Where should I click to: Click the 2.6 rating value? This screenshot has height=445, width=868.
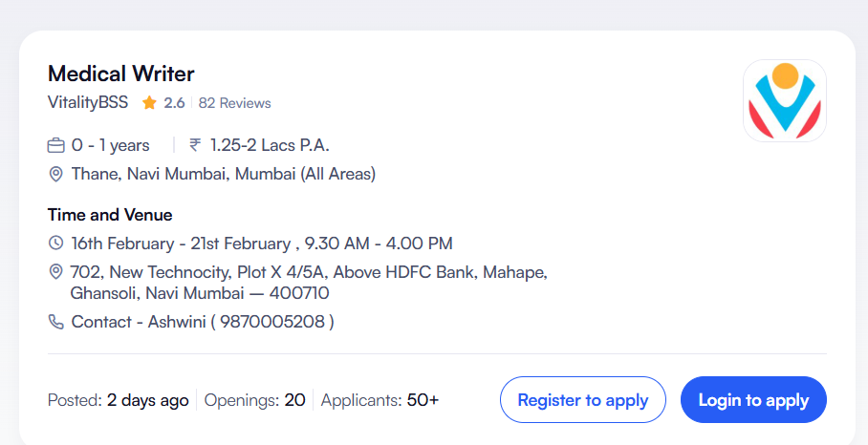(x=174, y=103)
